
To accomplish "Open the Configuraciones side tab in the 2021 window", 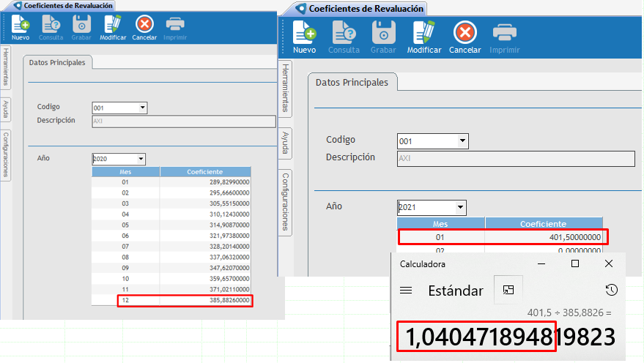I will tap(286, 202).
